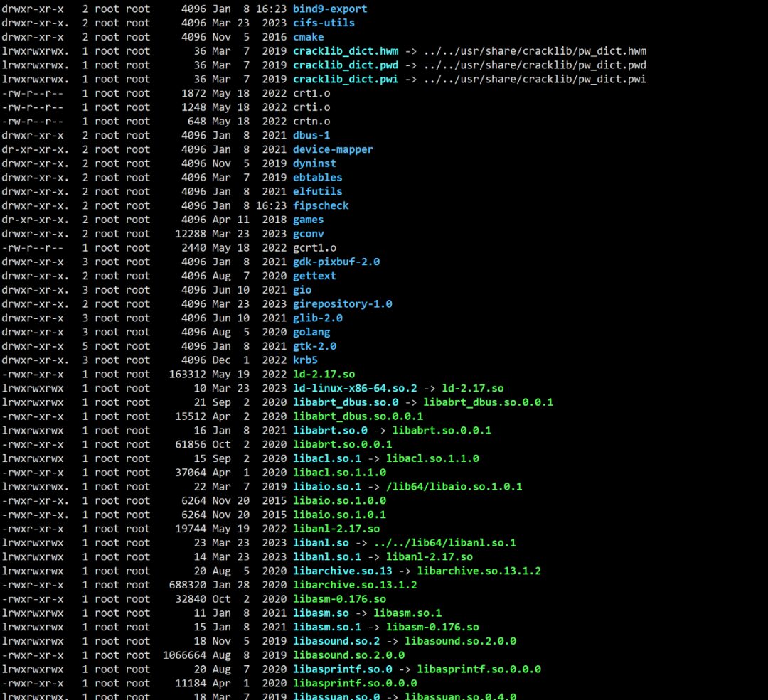Screen dimensions: 768x700
Task: Click the file size 15512
Action: tap(191, 416)
